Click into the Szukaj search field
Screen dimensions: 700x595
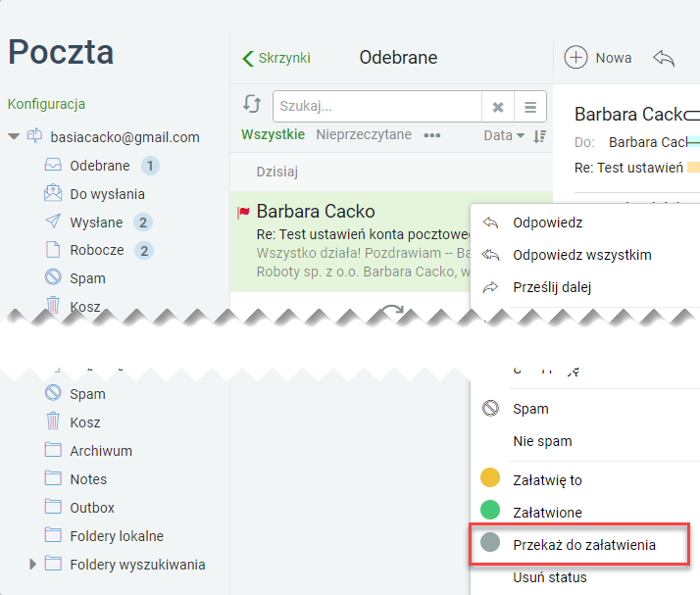[377, 107]
